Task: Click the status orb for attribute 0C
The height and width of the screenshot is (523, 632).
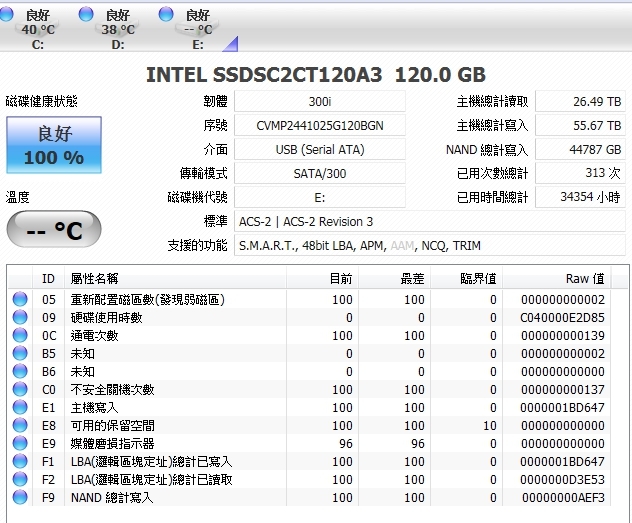Action: [x=20, y=335]
